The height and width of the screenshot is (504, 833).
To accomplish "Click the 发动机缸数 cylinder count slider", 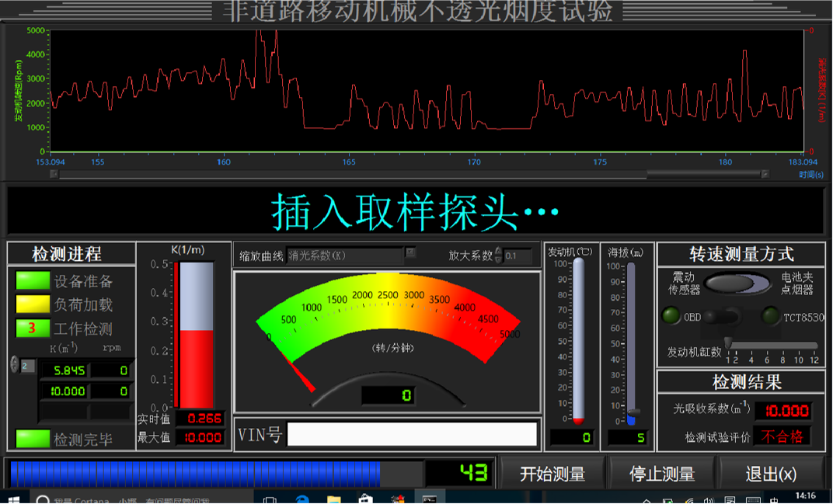I will coord(728,342).
